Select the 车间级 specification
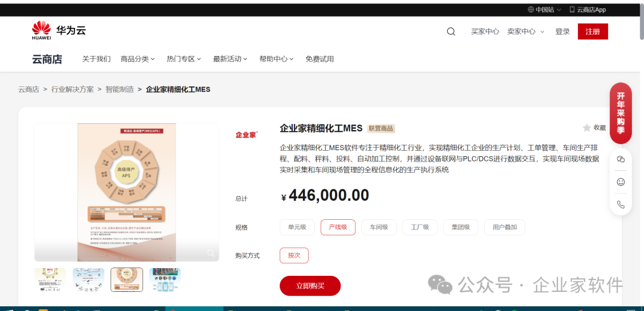644x311 pixels. [379, 228]
